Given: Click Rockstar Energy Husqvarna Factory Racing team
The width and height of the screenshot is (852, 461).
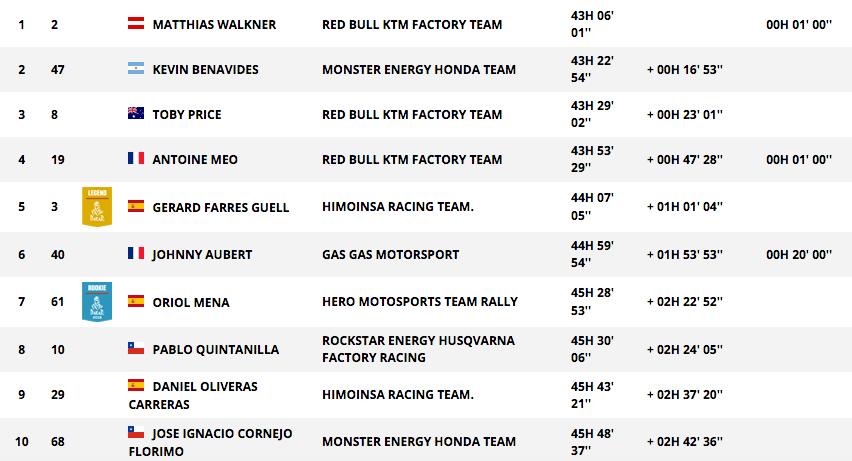Looking at the screenshot, I should 418,349.
